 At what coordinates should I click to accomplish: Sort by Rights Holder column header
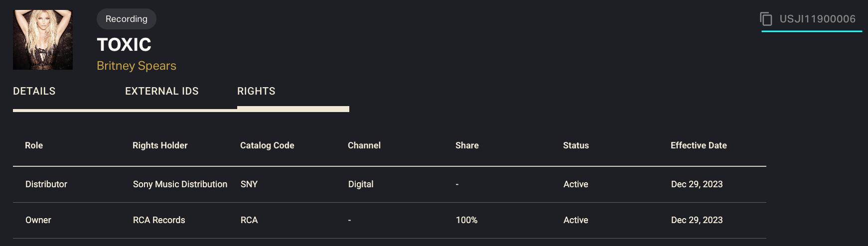[x=160, y=145]
